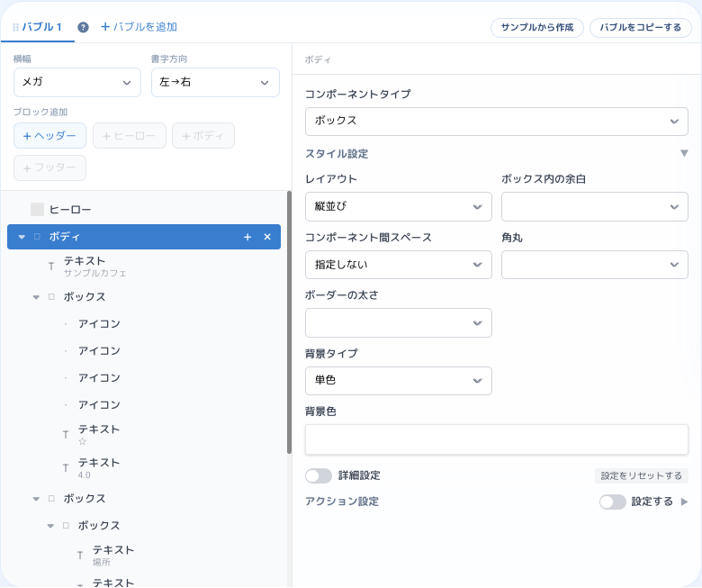The width and height of the screenshot is (702, 588).
Task: Collapse the ボックス arrow below the 4.0 text
Action: click(36, 499)
